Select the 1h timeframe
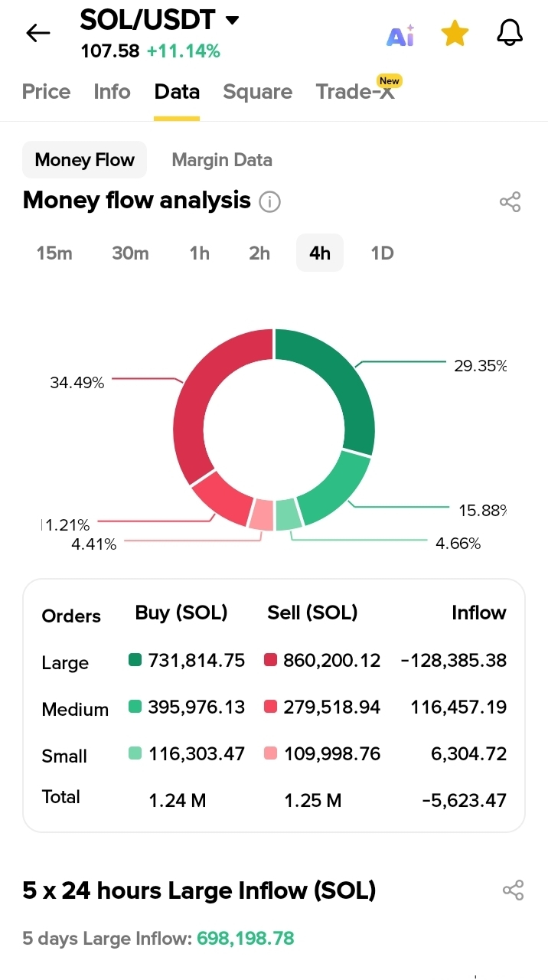Image resolution: width=548 pixels, height=980 pixels. [x=199, y=253]
